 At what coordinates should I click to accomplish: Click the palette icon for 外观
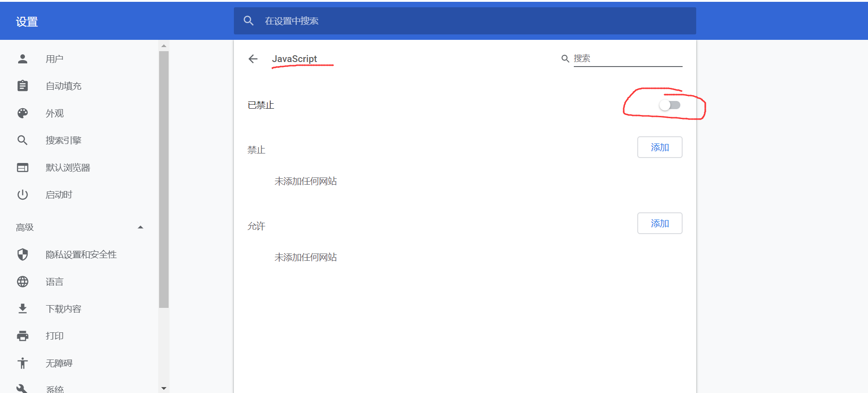tap(23, 113)
